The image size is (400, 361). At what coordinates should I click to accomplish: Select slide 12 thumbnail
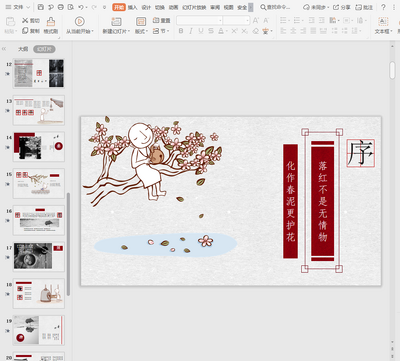click(39, 73)
